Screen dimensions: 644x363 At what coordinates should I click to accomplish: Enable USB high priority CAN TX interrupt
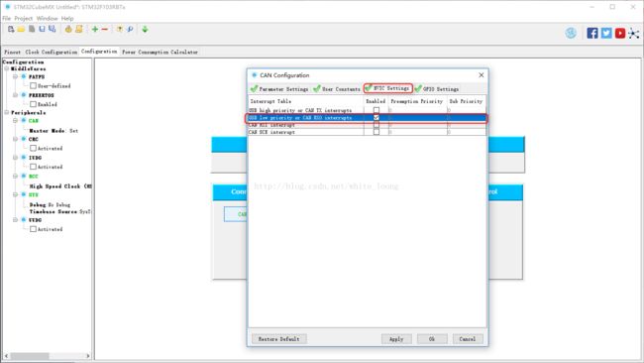[376, 110]
